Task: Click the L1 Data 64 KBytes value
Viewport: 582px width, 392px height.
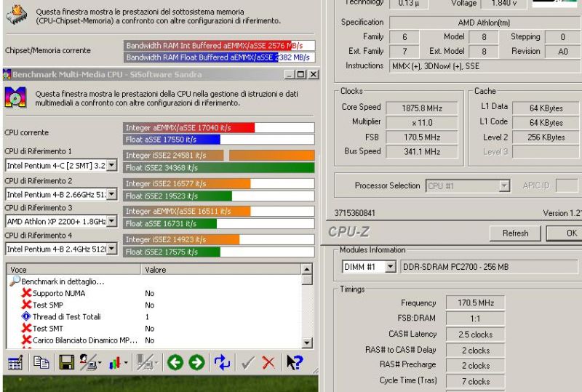Action: [546, 108]
